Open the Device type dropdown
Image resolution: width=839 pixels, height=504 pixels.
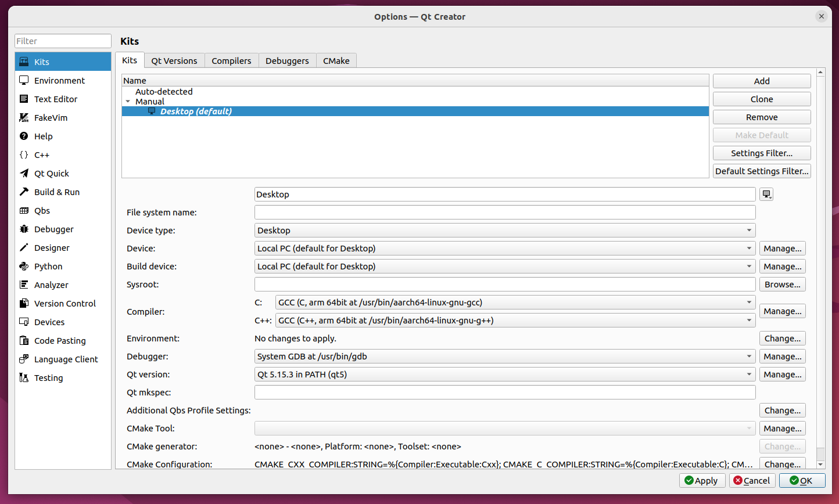click(505, 231)
